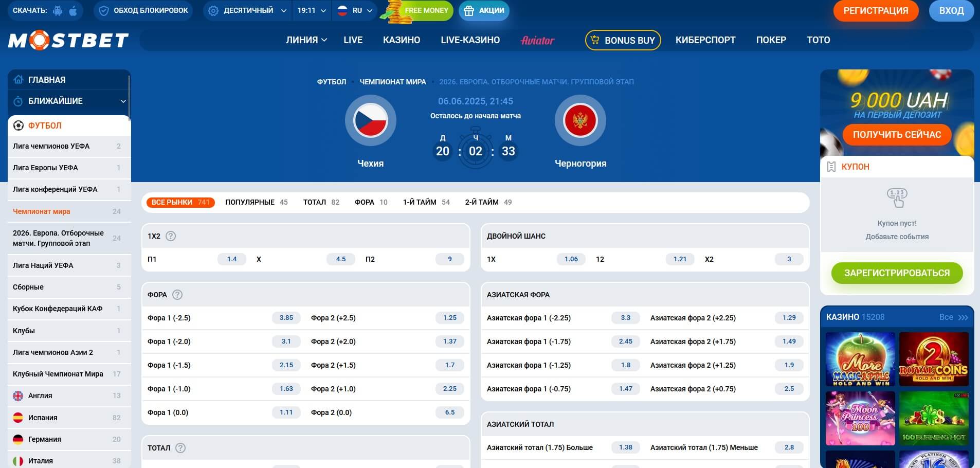Select Азиатский тотал (1.75) Больше odds 1.38
This screenshot has width=980, height=468.
[x=626, y=447]
